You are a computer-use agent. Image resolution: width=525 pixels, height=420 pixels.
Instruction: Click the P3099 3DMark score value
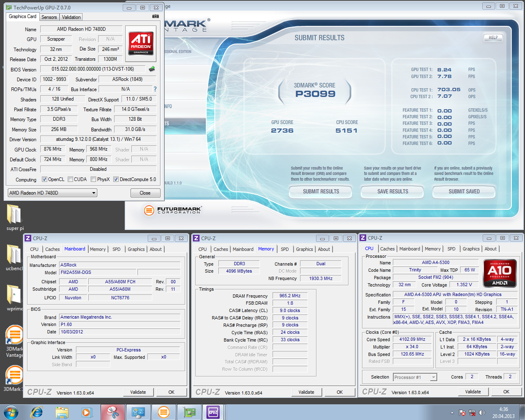(x=315, y=94)
